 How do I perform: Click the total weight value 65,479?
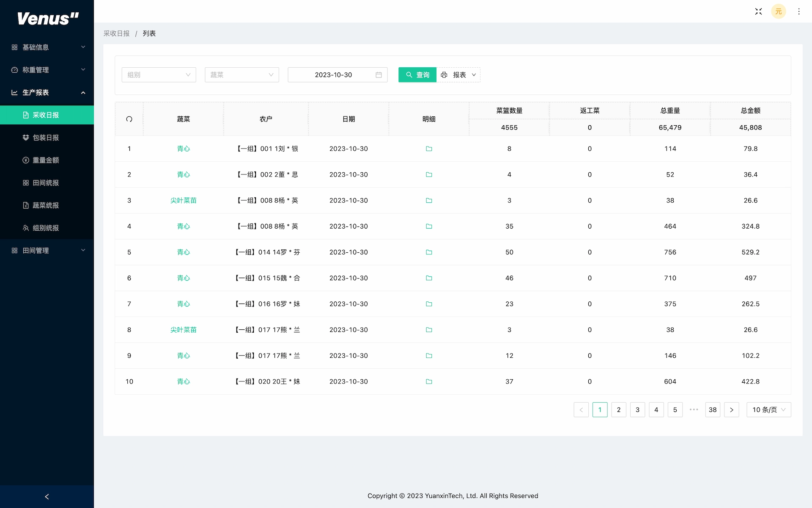click(670, 127)
